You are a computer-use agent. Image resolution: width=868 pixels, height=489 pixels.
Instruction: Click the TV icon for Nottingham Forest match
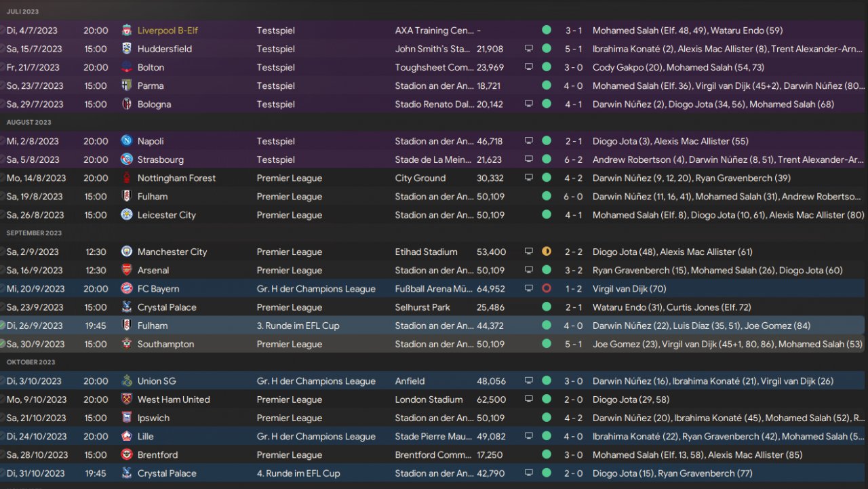pos(529,178)
